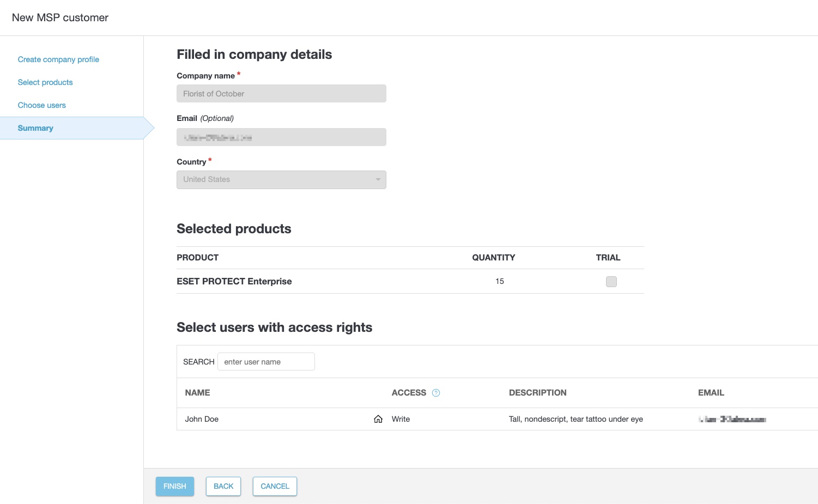818x504 pixels.
Task: Toggle the Trial checkbox for ESET PROTECT Enterprise
Action: click(611, 282)
